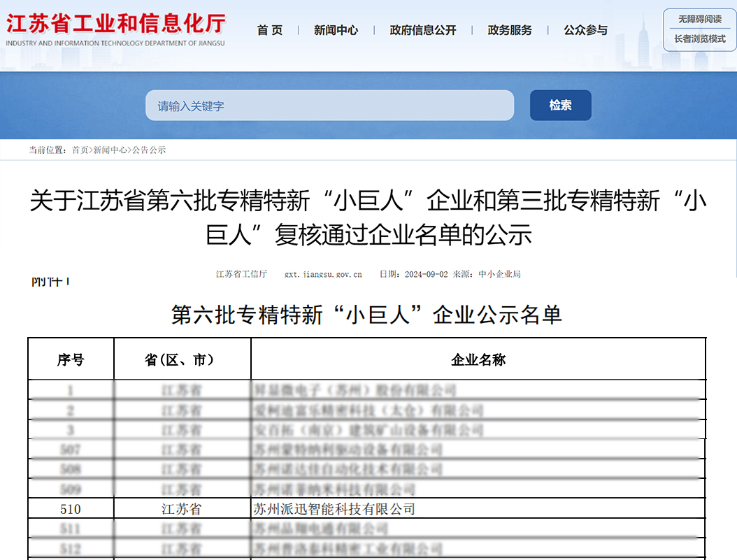Open the 政务服务 navigation menu

pyautogui.click(x=510, y=31)
